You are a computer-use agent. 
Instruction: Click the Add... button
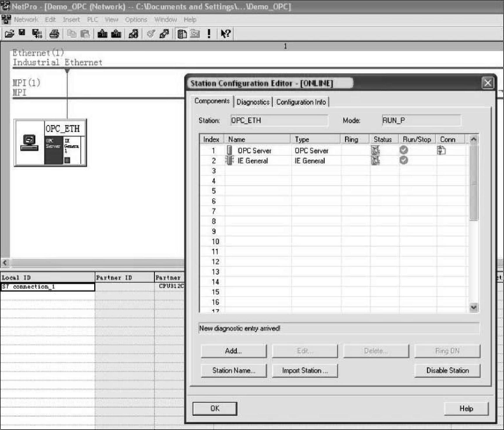[x=234, y=351]
